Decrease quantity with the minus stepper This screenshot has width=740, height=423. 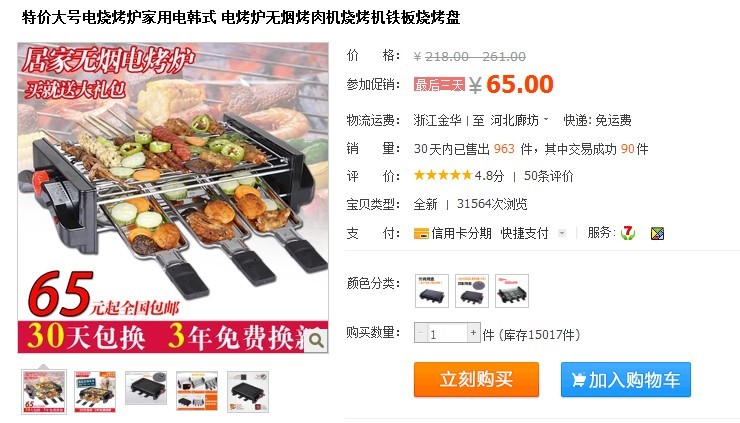[x=421, y=333]
